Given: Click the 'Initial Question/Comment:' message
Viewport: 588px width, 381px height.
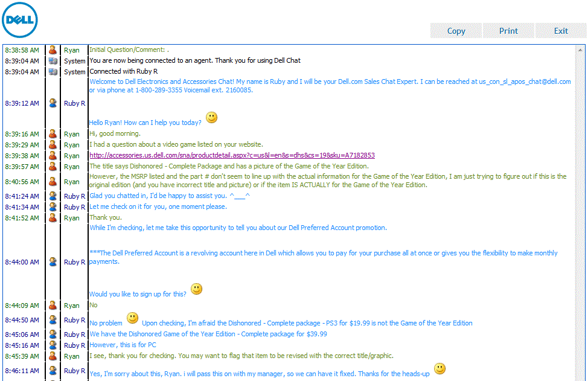Looking at the screenshot, I should coord(129,50).
